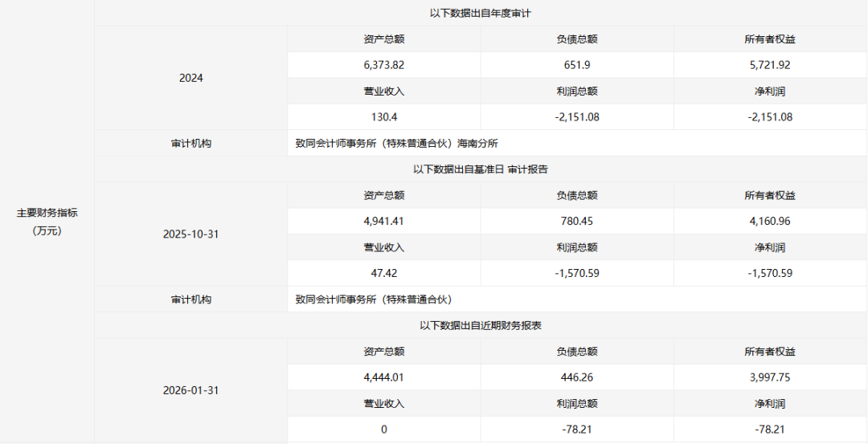Click the total assets value 4,444.01
868x444 pixels.
[383, 377]
